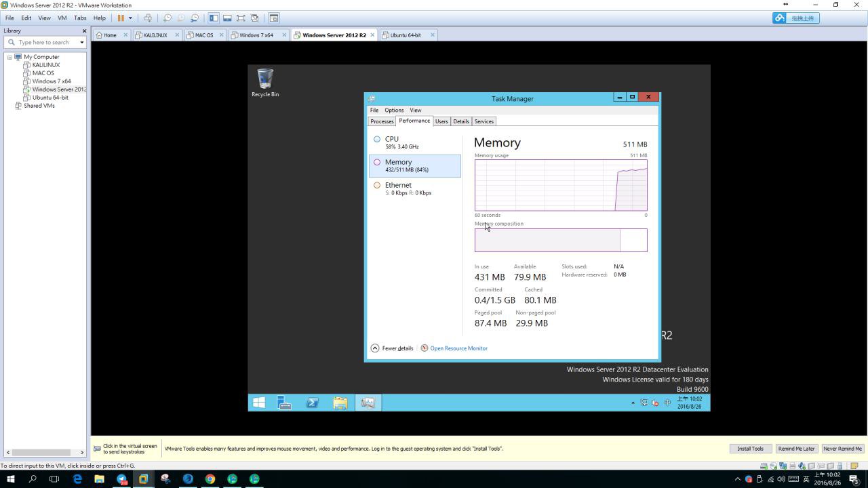Open the power options dropdown arrow
Image resolution: width=868 pixels, height=488 pixels.
[x=130, y=18]
